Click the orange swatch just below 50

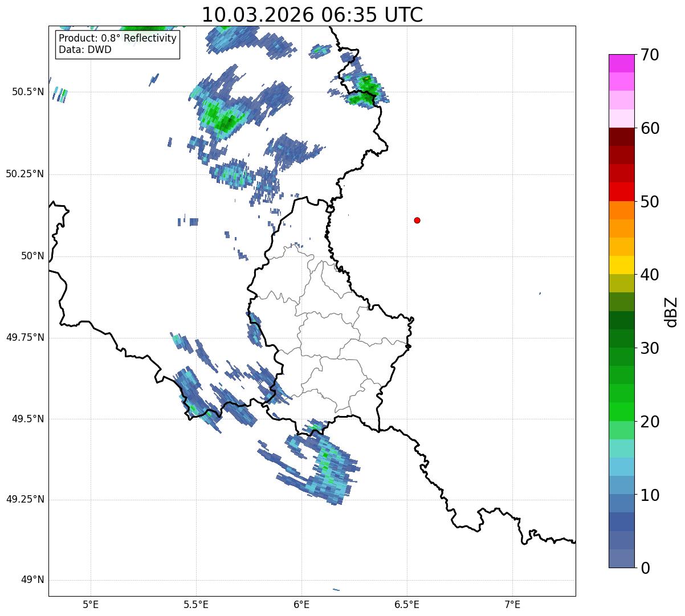[622, 210]
